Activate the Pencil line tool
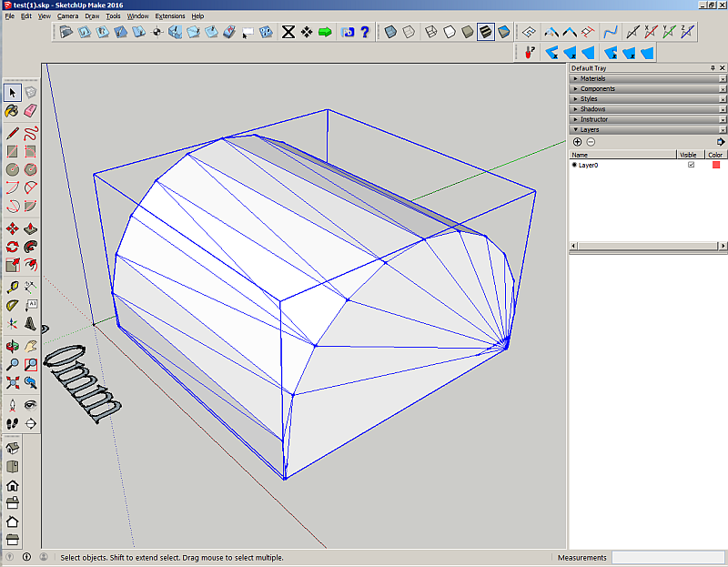728x567 pixels. coord(12,132)
